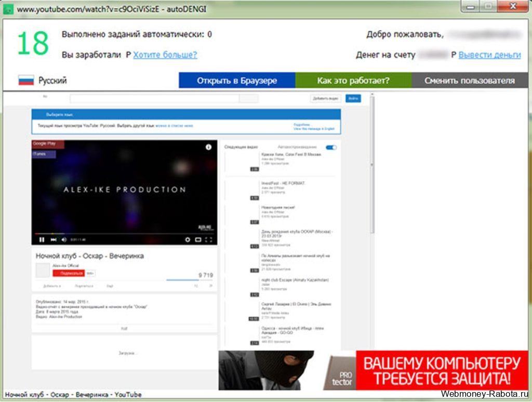Click Как это работает? button
The width and height of the screenshot is (532, 402).
(353, 81)
